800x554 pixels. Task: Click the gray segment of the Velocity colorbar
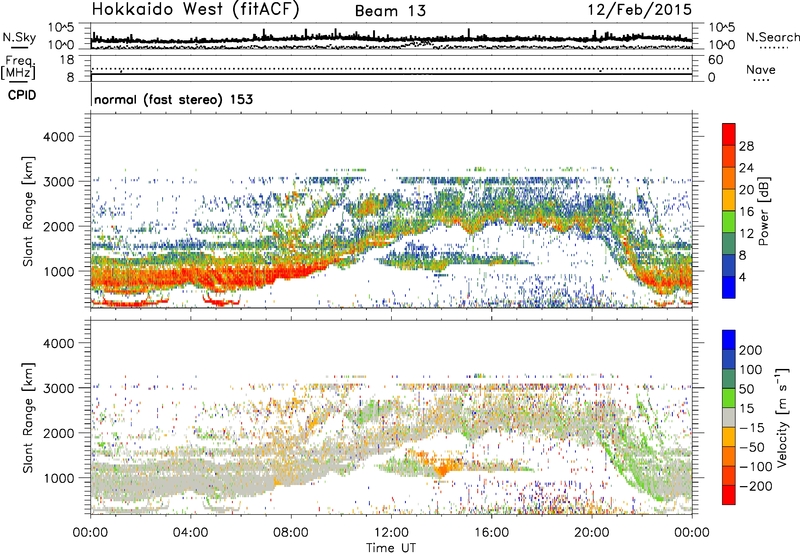(729, 417)
